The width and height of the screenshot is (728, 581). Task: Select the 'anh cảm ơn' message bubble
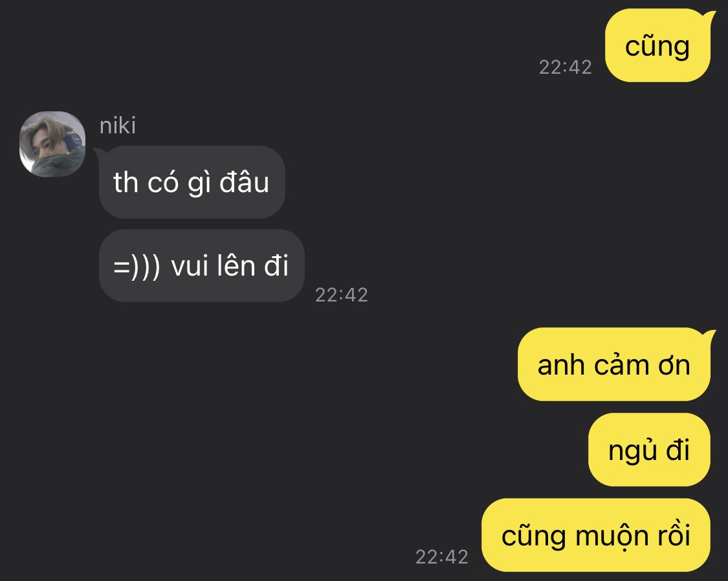click(x=614, y=364)
